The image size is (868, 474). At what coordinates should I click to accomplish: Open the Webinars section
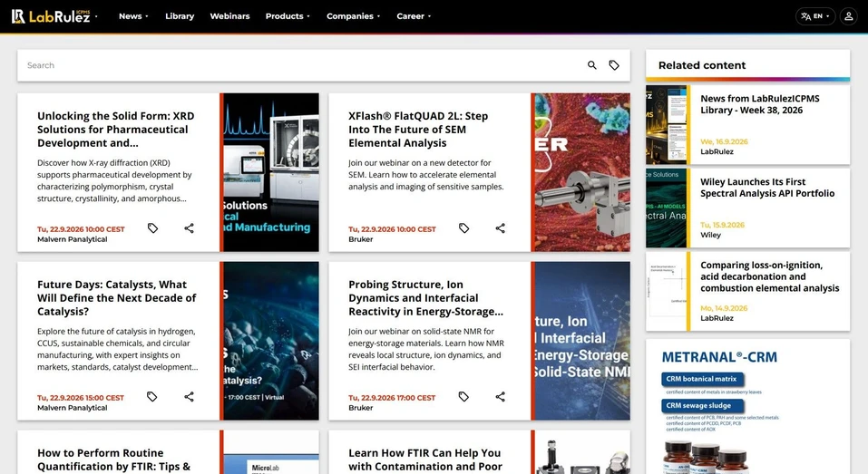coord(229,16)
